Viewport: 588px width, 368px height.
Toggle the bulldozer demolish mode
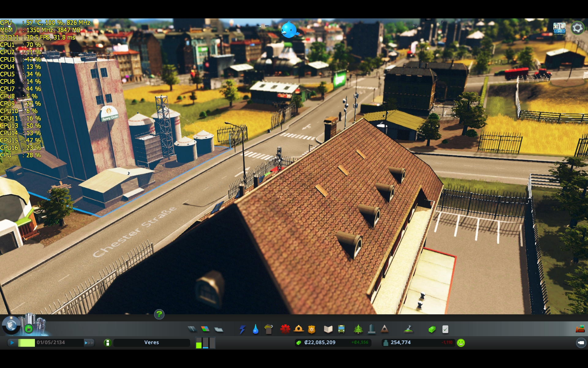click(x=580, y=329)
